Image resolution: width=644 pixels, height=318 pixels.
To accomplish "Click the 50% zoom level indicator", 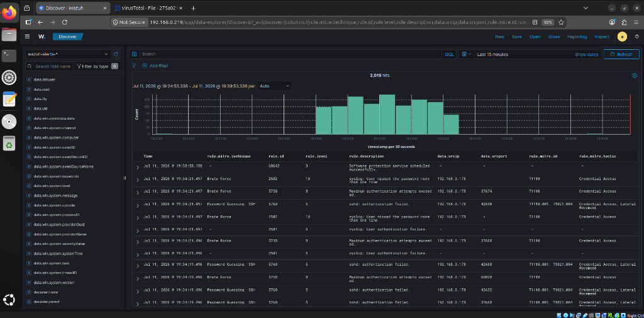I will click(548, 22).
